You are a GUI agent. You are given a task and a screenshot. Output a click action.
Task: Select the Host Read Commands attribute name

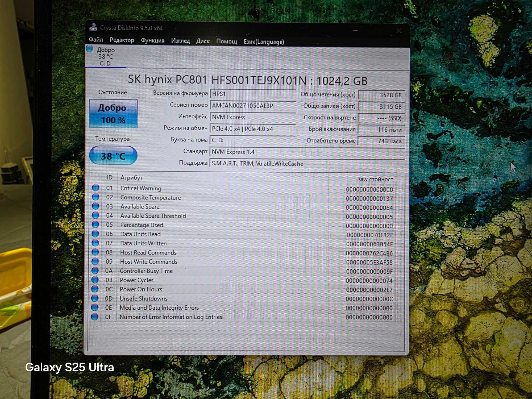click(x=148, y=252)
